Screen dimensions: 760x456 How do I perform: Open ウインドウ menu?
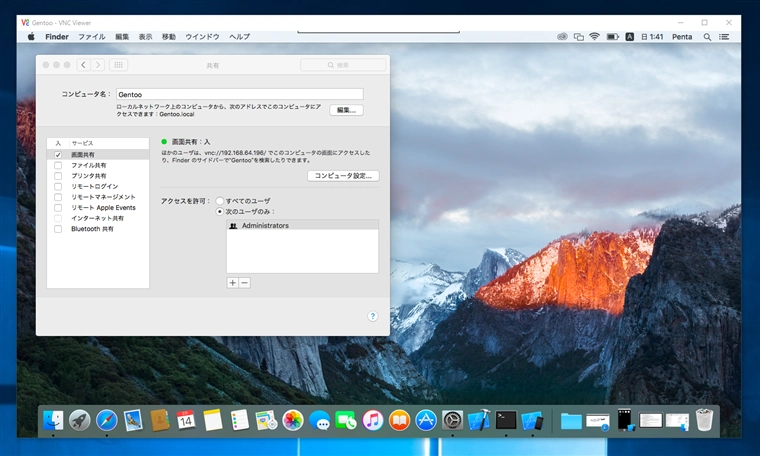point(202,36)
